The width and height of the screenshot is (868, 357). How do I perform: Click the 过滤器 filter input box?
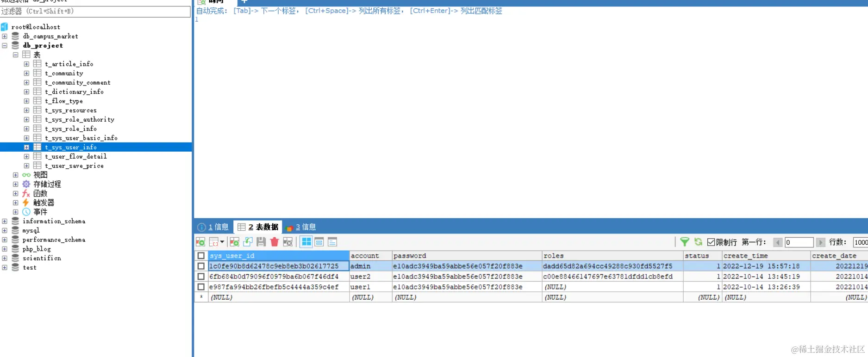[95, 11]
